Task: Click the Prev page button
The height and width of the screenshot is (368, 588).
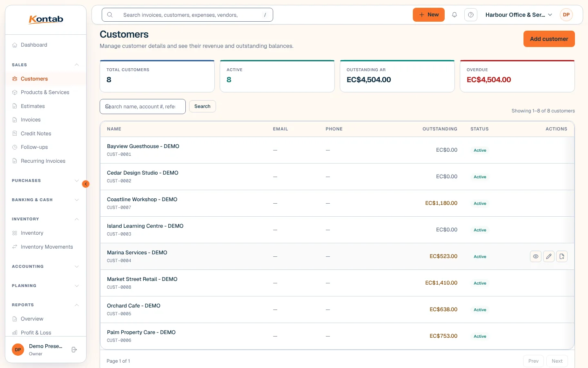Action: tap(533, 361)
